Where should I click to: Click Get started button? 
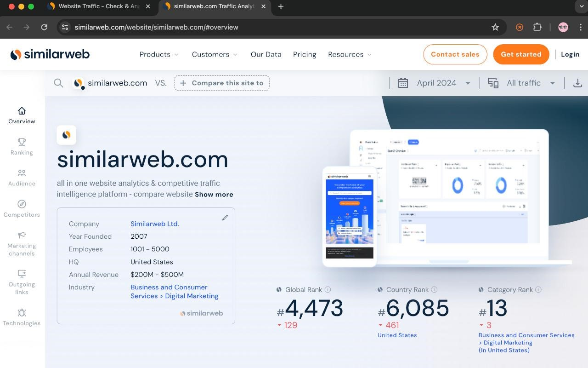point(521,54)
